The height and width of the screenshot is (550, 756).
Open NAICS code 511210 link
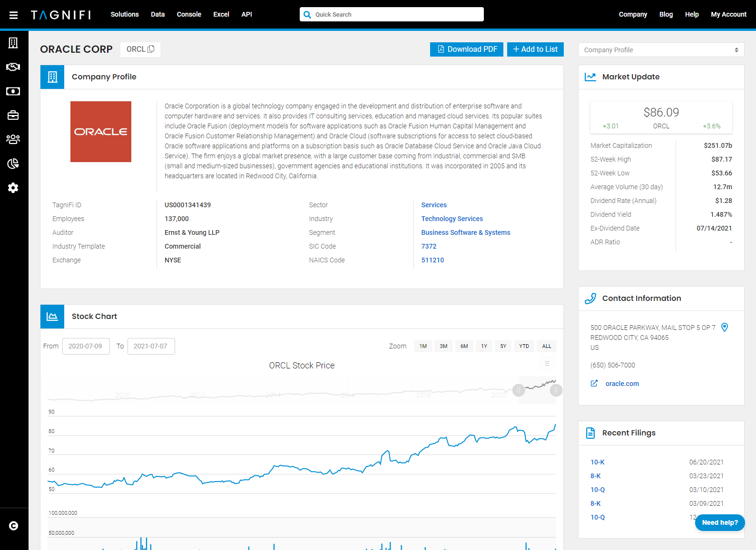pyautogui.click(x=432, y=260)
